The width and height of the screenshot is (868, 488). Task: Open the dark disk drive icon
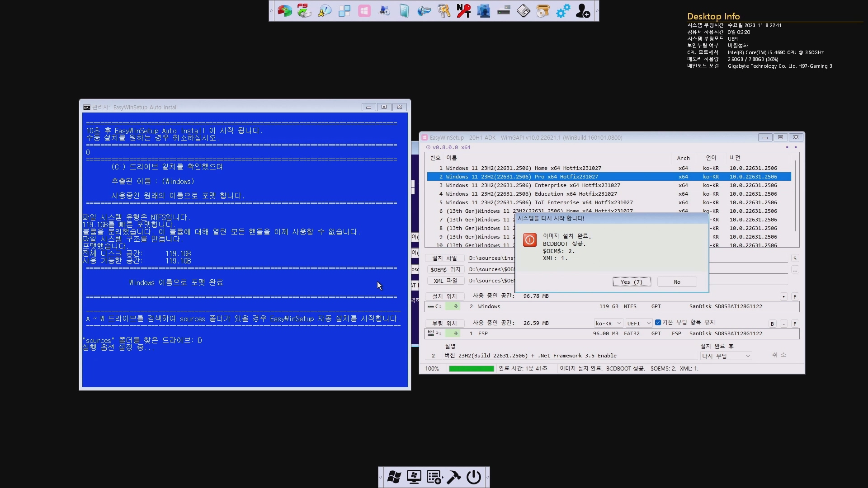point(504,11)
